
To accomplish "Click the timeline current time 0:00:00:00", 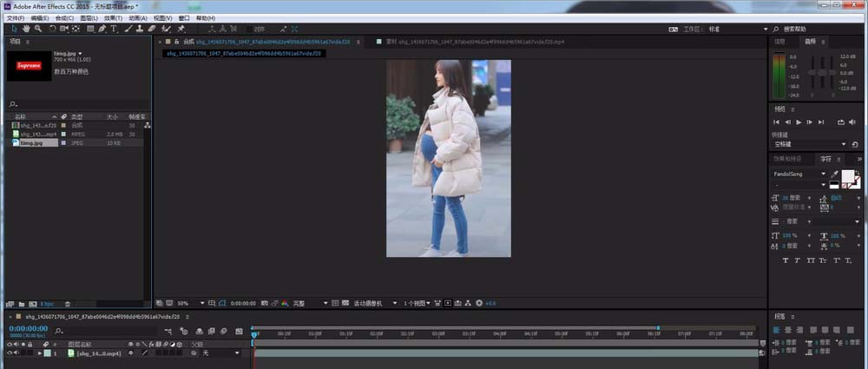I will coord(29,328).
